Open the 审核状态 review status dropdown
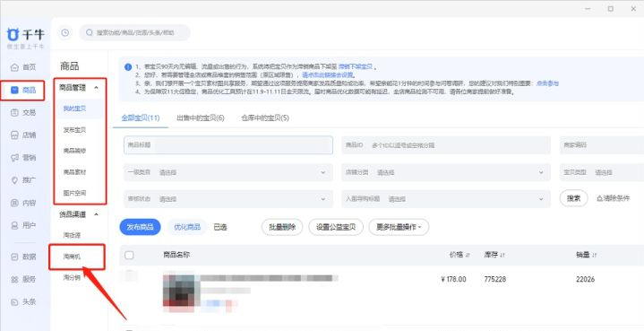 (x=228, y=199)
